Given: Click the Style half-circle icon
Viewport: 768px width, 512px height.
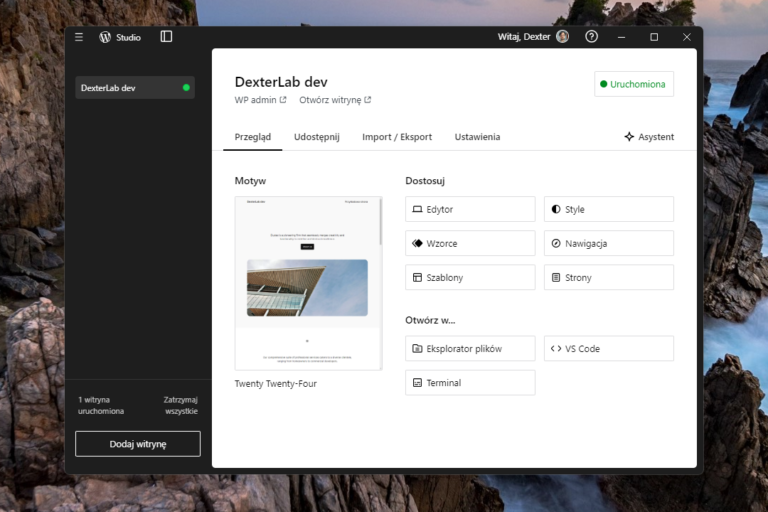Looking at the screenshot, I should click(x=556, y=209).
